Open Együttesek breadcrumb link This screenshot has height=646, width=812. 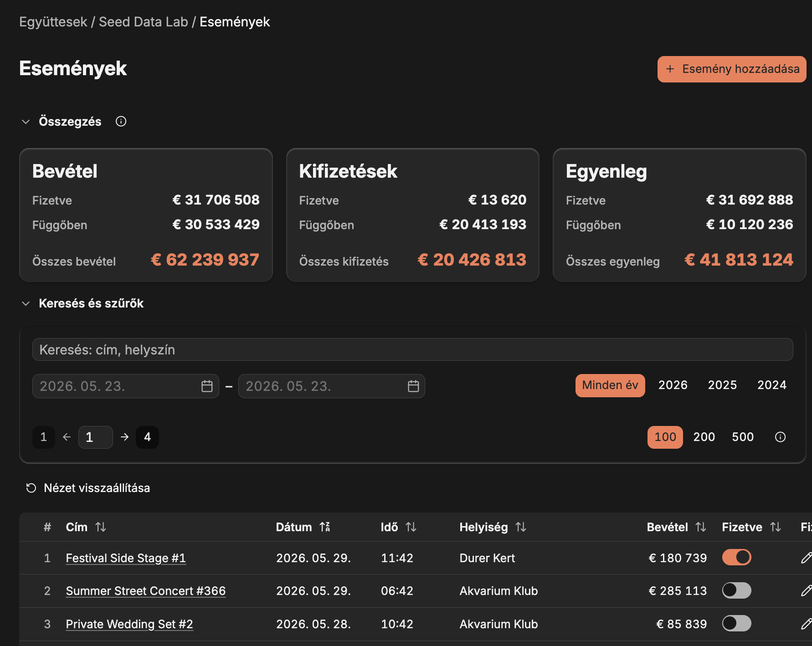coord(53,22)
